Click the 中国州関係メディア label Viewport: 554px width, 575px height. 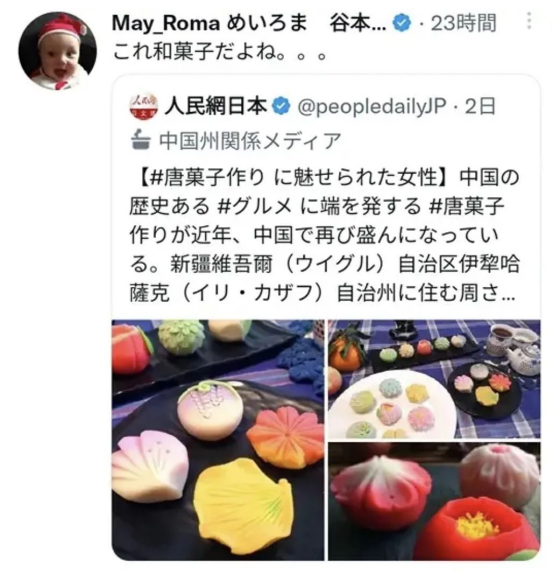[x=250, y=141]
